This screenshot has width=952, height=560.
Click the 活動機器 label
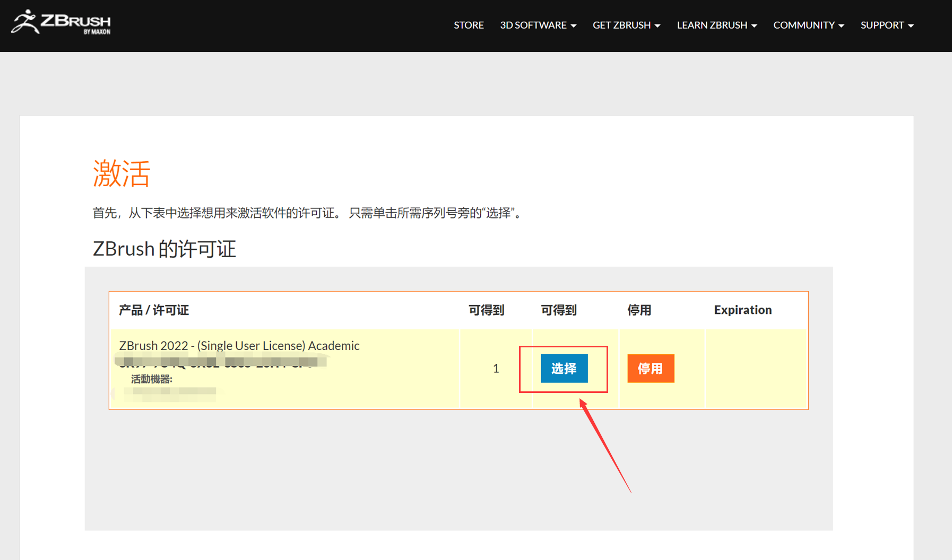coord(152,379)
